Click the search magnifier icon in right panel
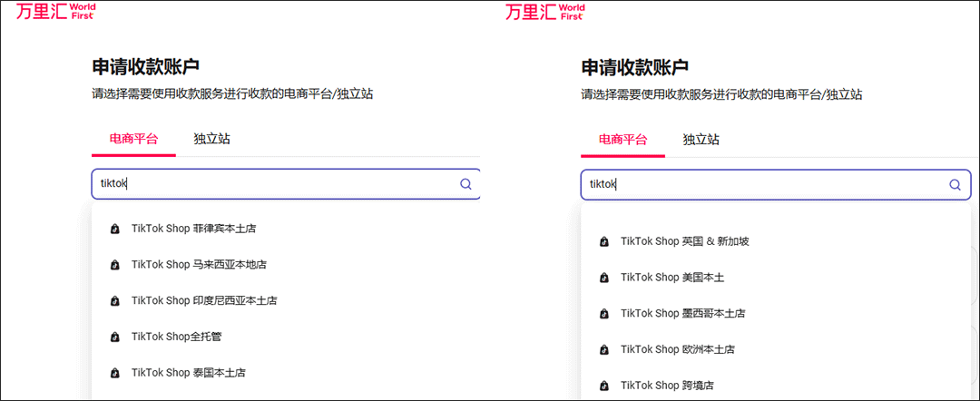 tap(955, 184)
